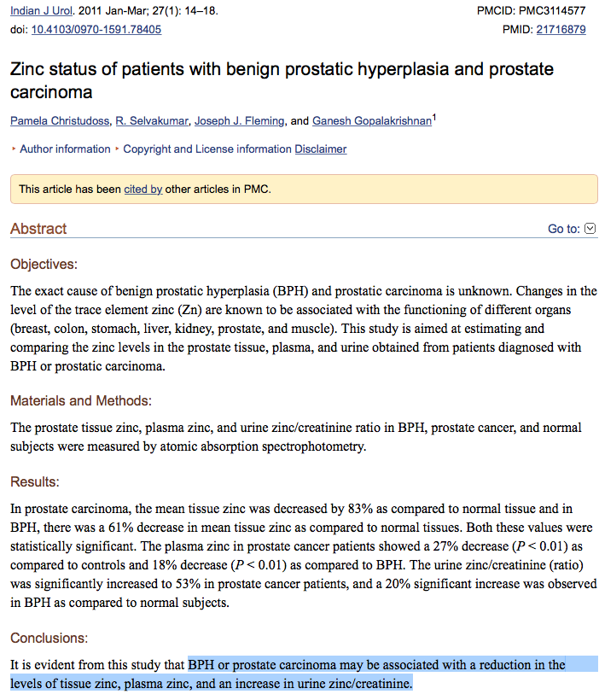The height and width of the screenshot is (700, 599).
Task: View author Ganesh Gopalakrishnan
Action: click(371, 121)
